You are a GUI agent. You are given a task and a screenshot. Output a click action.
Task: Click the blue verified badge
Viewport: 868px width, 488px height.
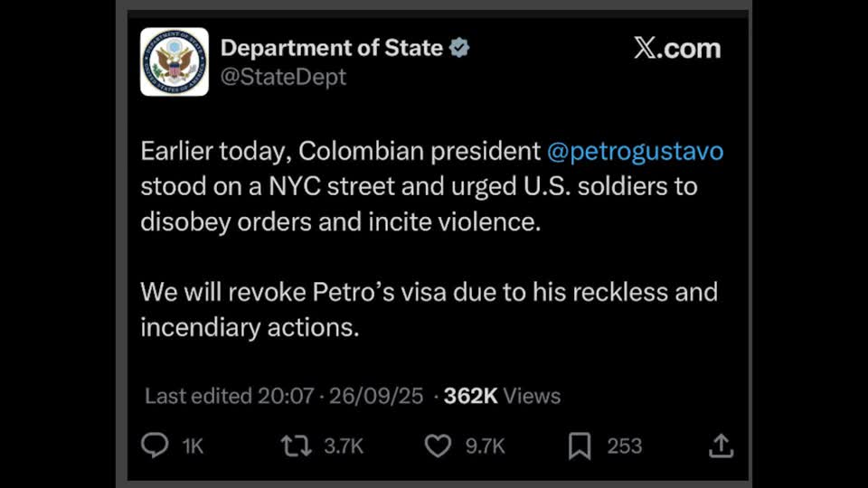459,48
